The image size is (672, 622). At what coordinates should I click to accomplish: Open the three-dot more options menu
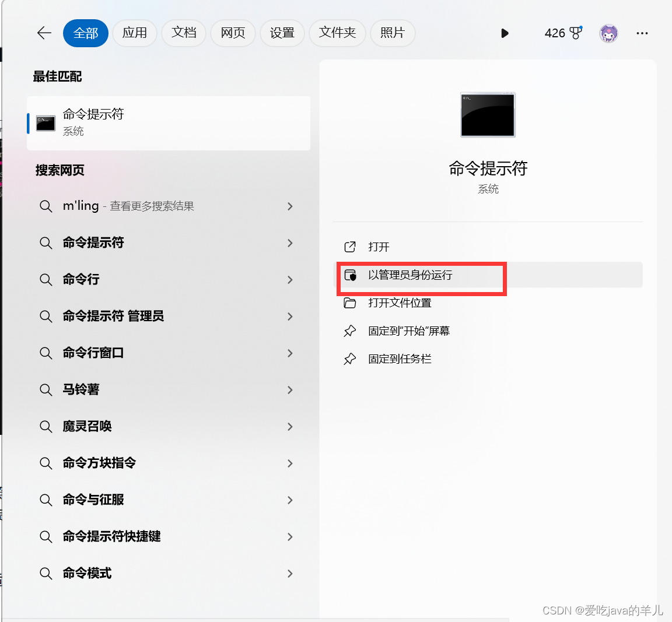642,33
